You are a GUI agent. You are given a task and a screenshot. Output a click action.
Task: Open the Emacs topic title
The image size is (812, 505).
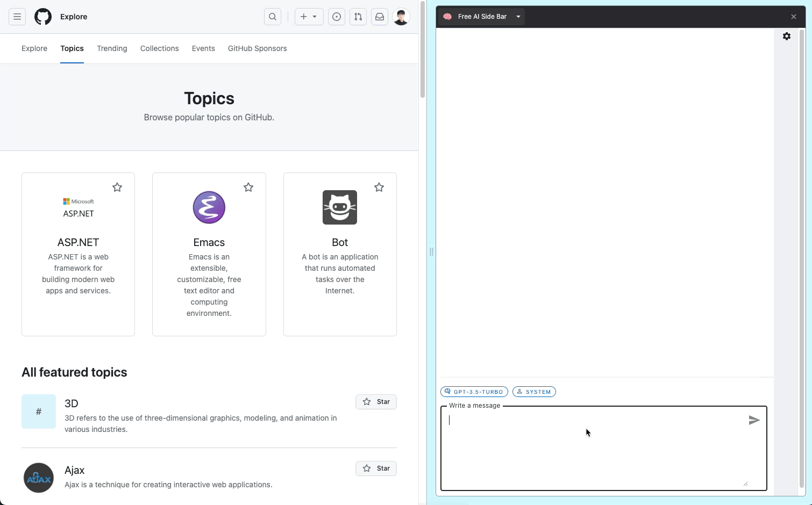pyautogui.click(x=209, y=242)
